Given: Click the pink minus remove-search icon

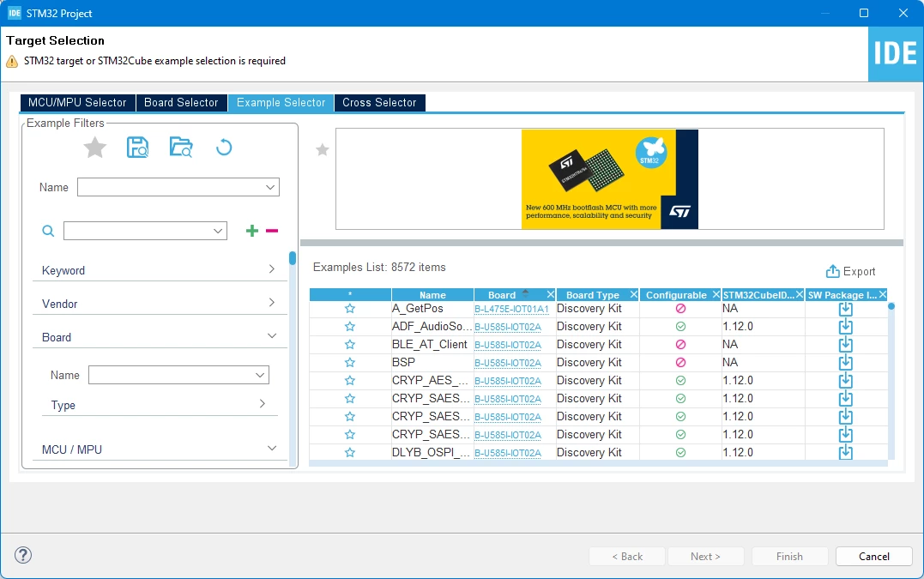Looking at the screenshot, I should pyautogui.click(x=272, y=231).
